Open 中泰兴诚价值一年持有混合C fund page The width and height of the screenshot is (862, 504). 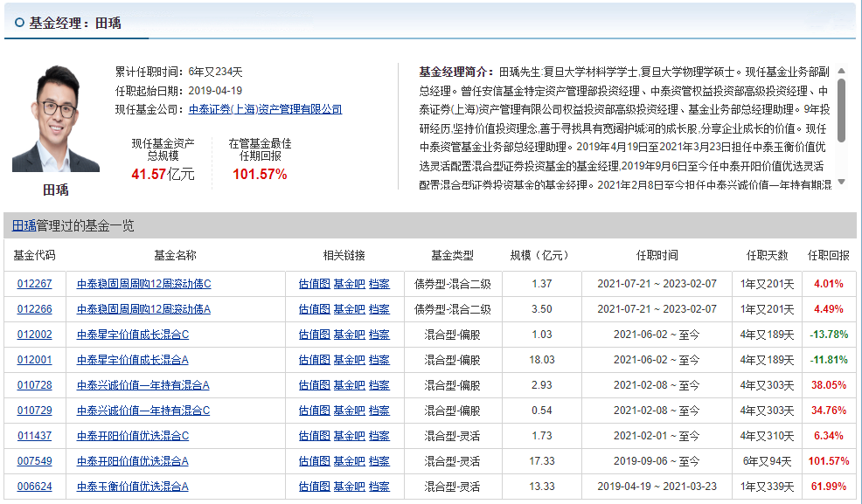pos(143,411)
